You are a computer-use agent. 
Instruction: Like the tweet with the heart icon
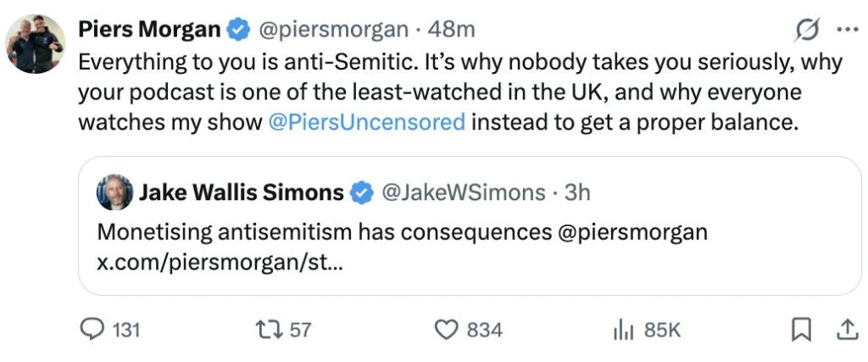coord(446,329)
